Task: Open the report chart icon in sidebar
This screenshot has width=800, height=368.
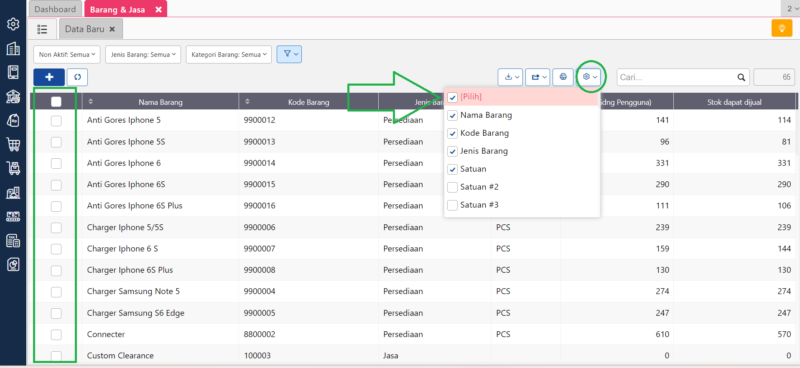Action: pos(13,264)
